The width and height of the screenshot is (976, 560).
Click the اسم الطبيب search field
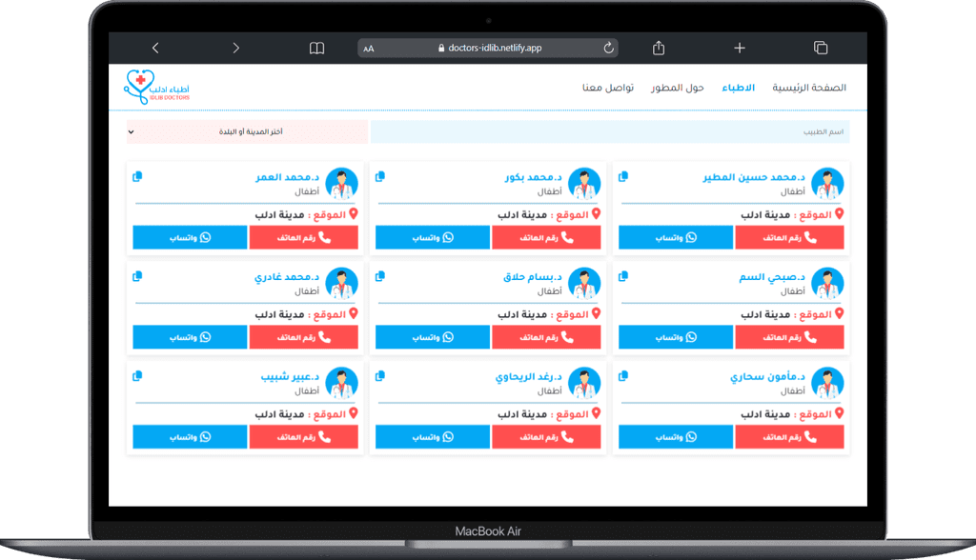tap(610, 132)
